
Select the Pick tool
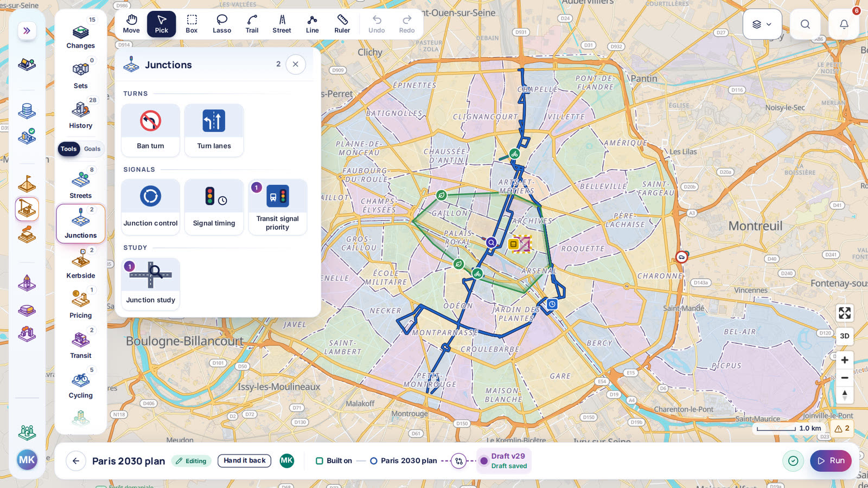pyautogui.click(x=162, y=24)
